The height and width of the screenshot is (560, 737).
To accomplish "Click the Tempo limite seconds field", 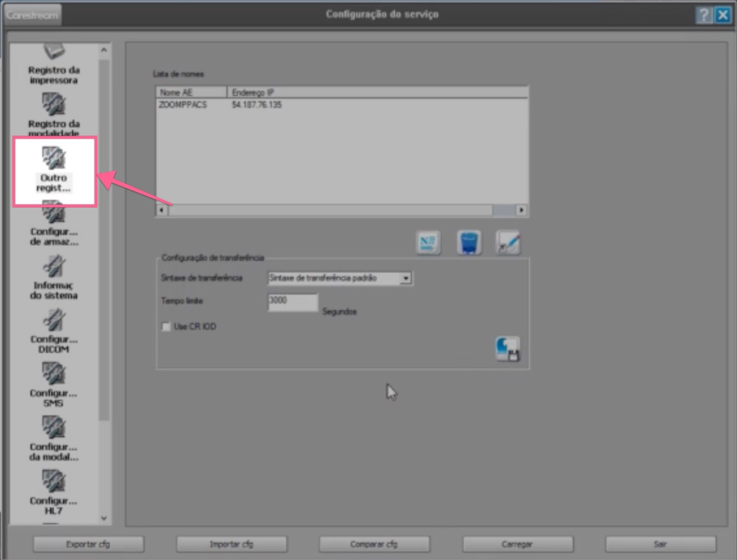I will click(x=293, y=302).
